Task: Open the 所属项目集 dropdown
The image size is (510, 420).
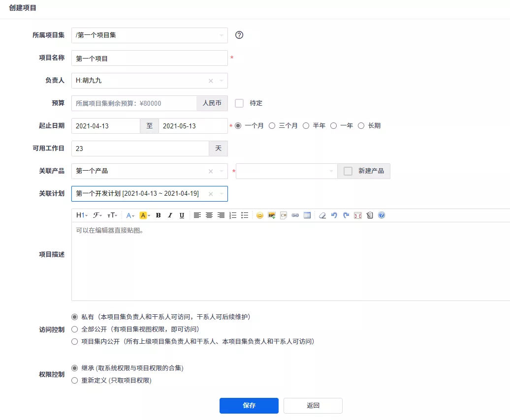Action: coord(149,35)
